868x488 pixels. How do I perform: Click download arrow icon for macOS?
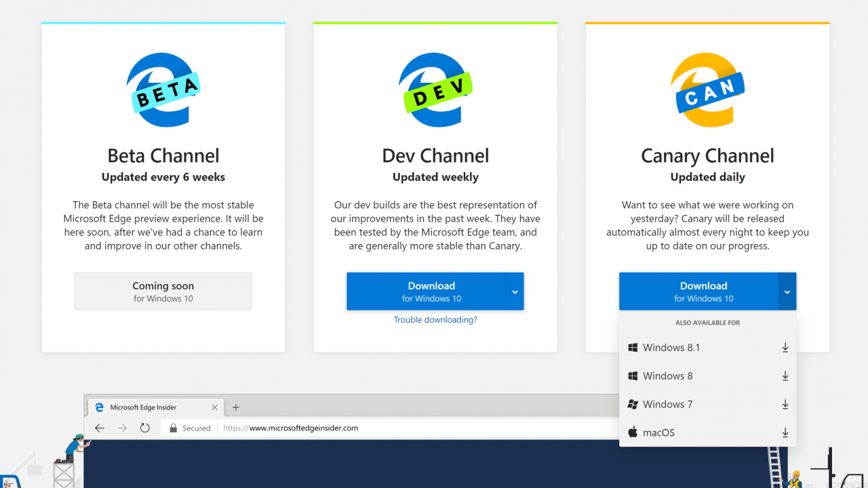click(x=785, y=433)
